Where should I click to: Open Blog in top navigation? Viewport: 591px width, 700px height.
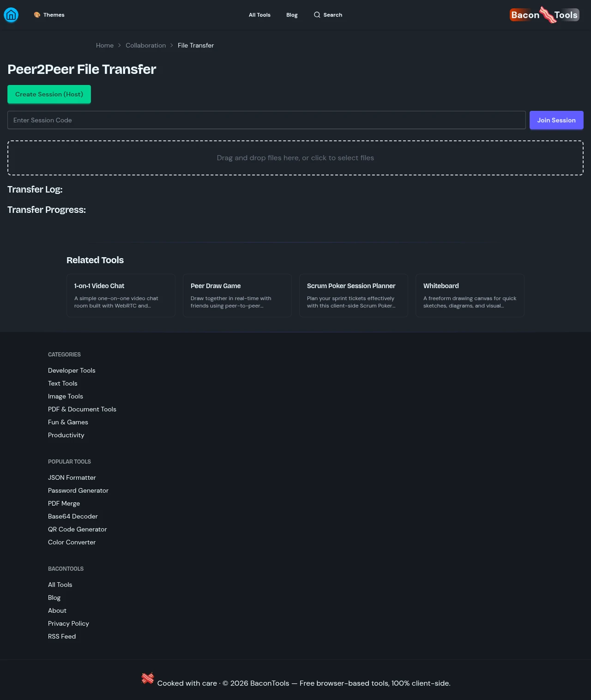pos(292,15)
